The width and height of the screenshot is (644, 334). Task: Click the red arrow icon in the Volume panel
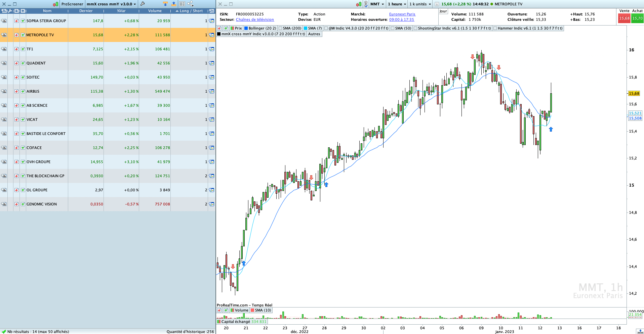tap(219, 310)
